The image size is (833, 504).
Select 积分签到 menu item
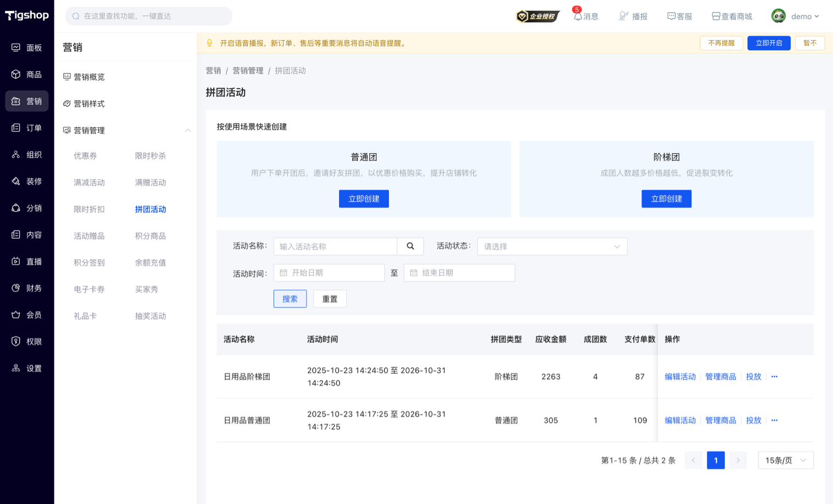pyautogui.click(x=89, y=262)
